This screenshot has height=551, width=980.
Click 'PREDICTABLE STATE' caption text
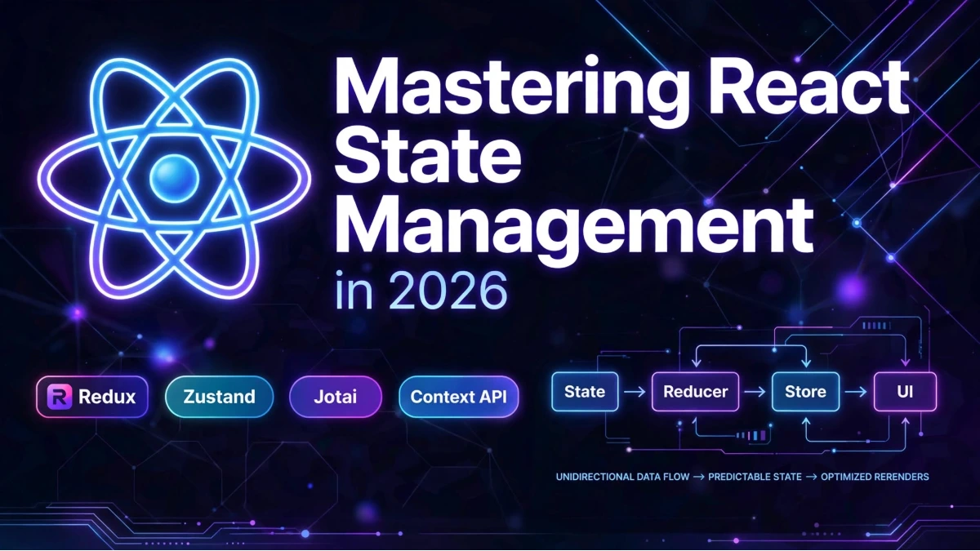[x=755, y=477]
